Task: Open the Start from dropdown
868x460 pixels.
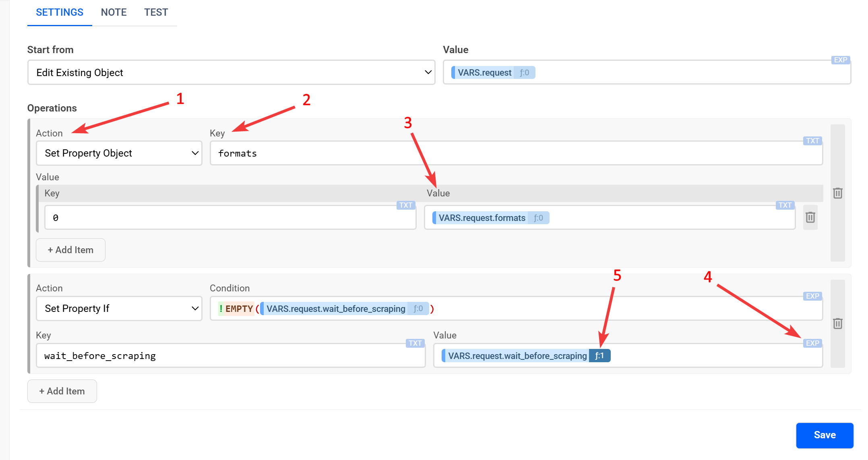Action: (x=231, y=72)
